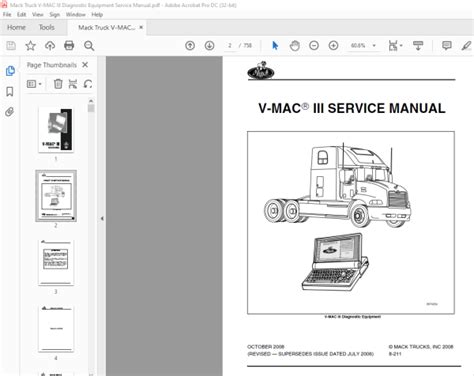
Task: Delete selected page thumbnail trash icon
Action: pyautogui.click(x=58, y=84)
